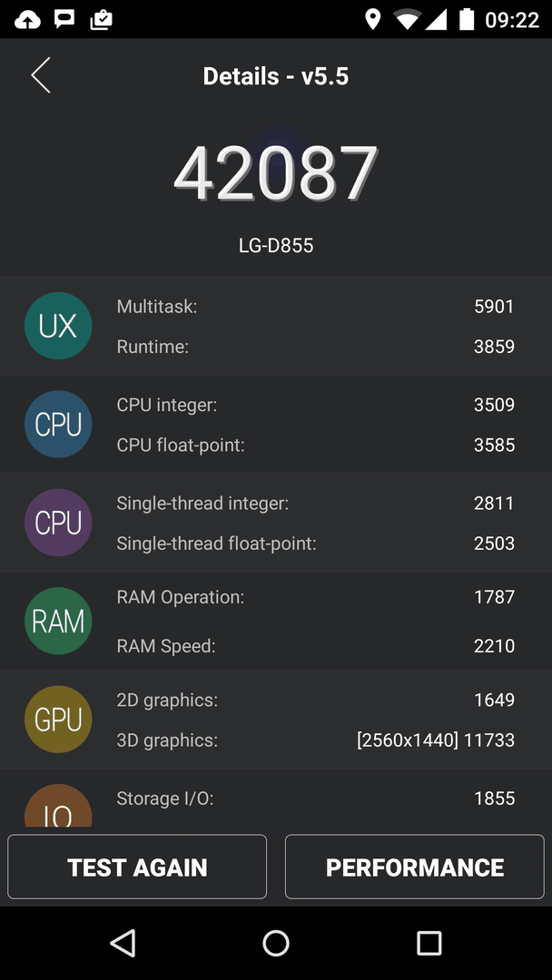
Task: Click the TEST AGAIN button
Action: click(137, 867)
